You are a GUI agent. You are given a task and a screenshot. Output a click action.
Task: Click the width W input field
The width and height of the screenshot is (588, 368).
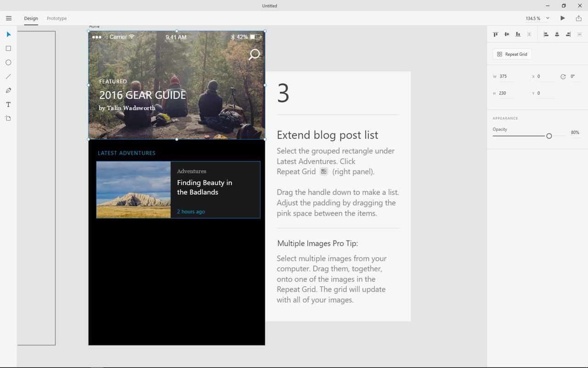point(507,76)
